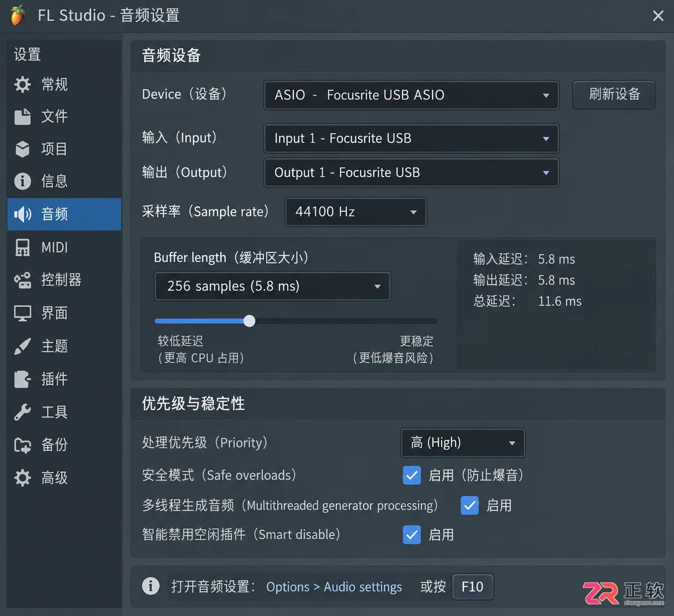Open the Output 1 - Focusrite USB dropdown
Viewport: 674px width, 616px height.
click(x=411, y=173)
